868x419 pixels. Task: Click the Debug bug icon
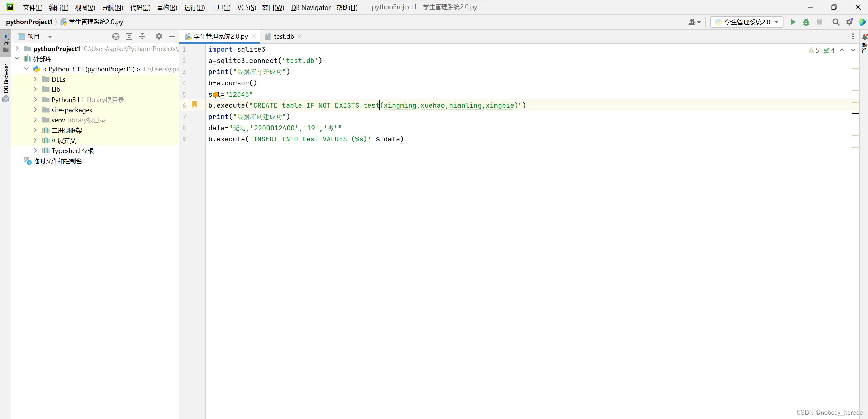tap(806, 22)
